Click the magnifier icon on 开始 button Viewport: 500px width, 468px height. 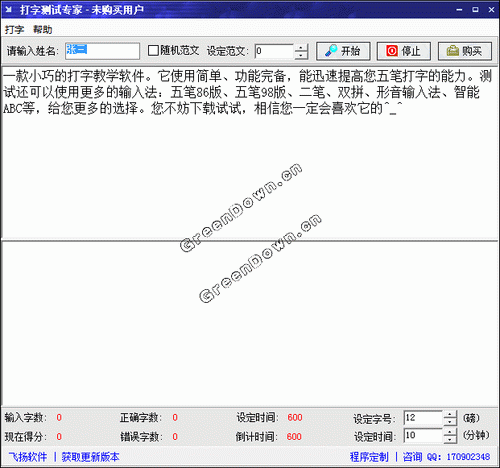[331, 51]
